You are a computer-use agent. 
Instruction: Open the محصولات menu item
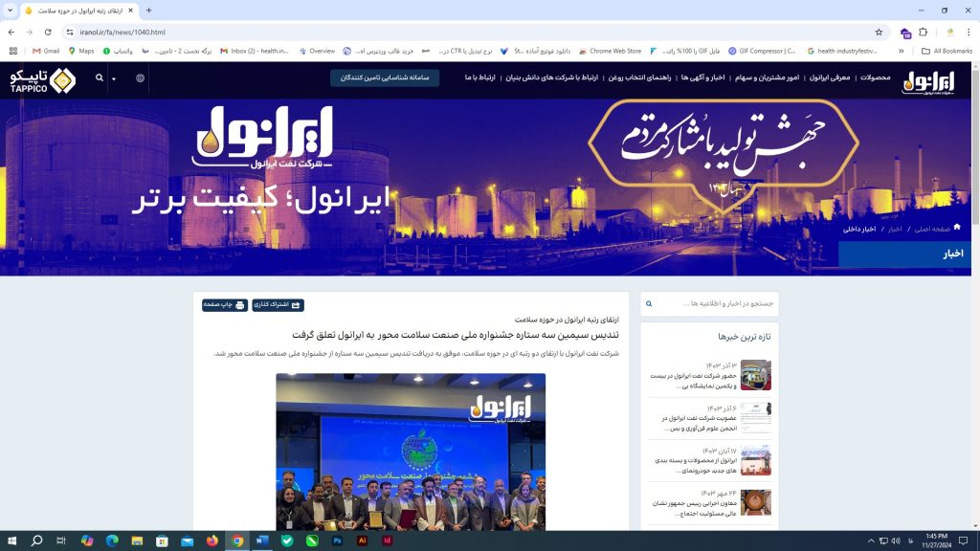pyautogui.click(x=876, y=77)
